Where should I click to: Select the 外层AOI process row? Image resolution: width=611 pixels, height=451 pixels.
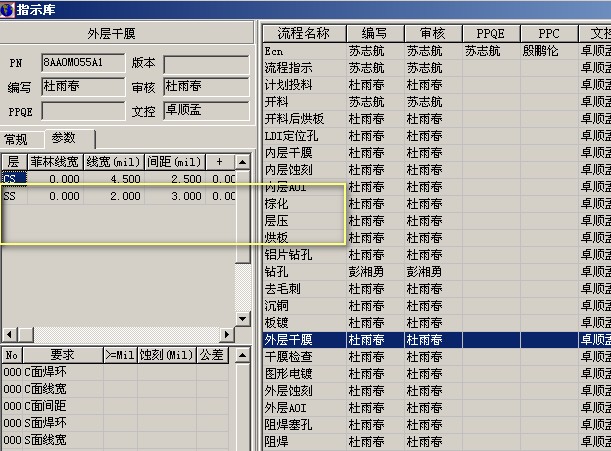(437, 408)
